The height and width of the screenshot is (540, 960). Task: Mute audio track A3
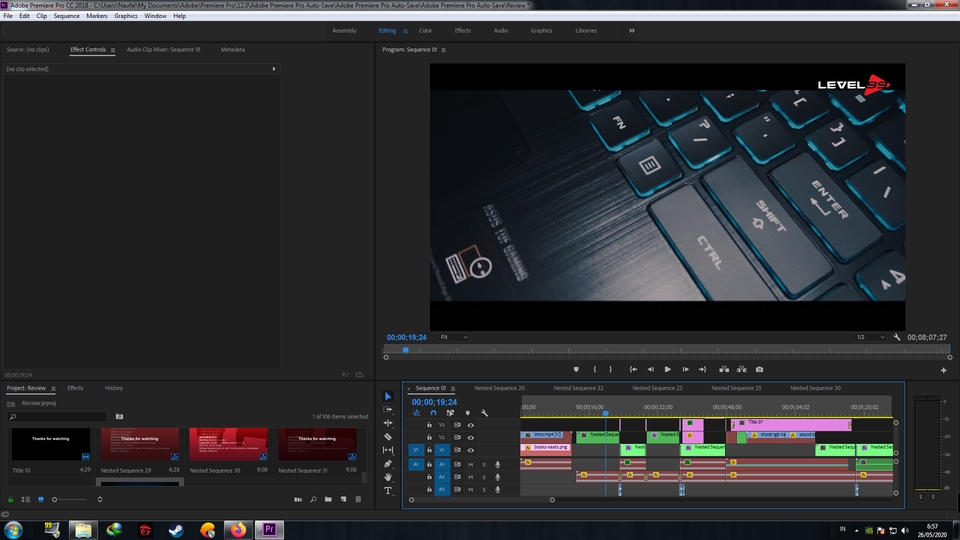(471, 489)
